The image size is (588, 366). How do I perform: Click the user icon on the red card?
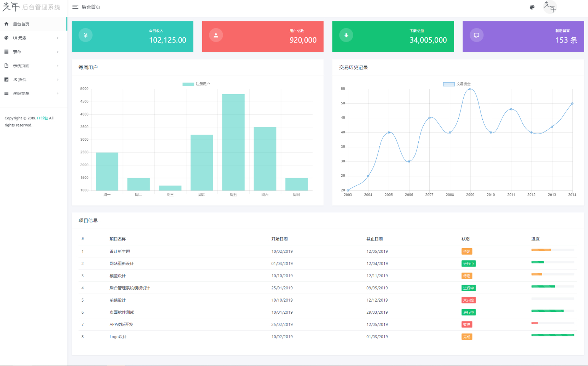click(216, 35)
